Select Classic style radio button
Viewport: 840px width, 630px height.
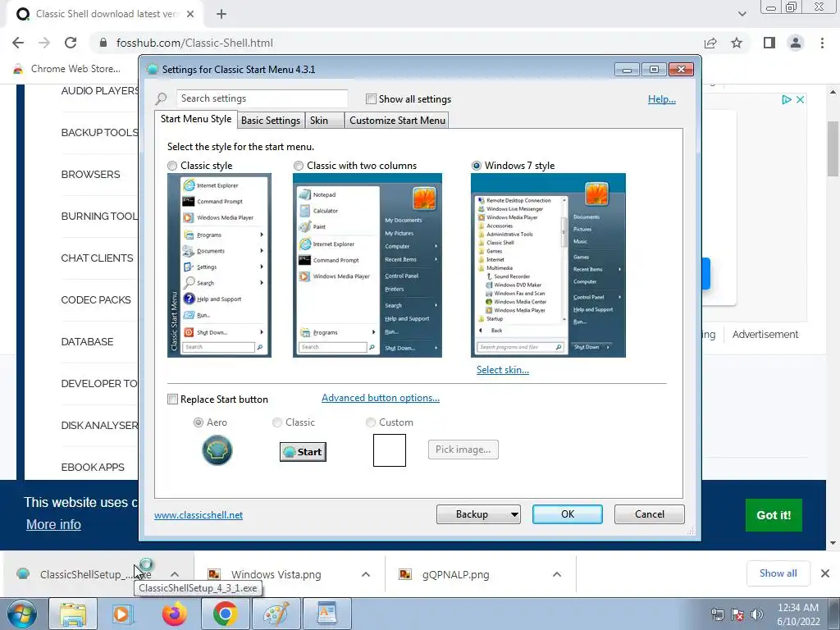point(172,166)
